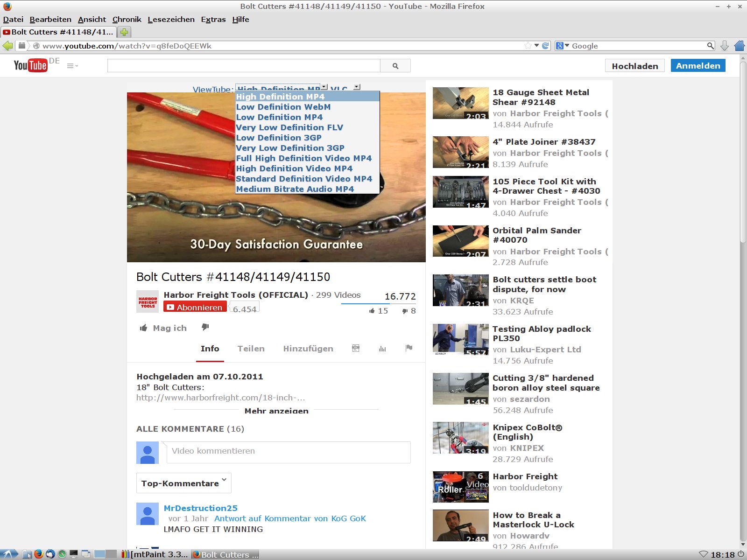
Task: Expand the Top-Kommentare sort dropdown
Action: click(x=183, y=483)
